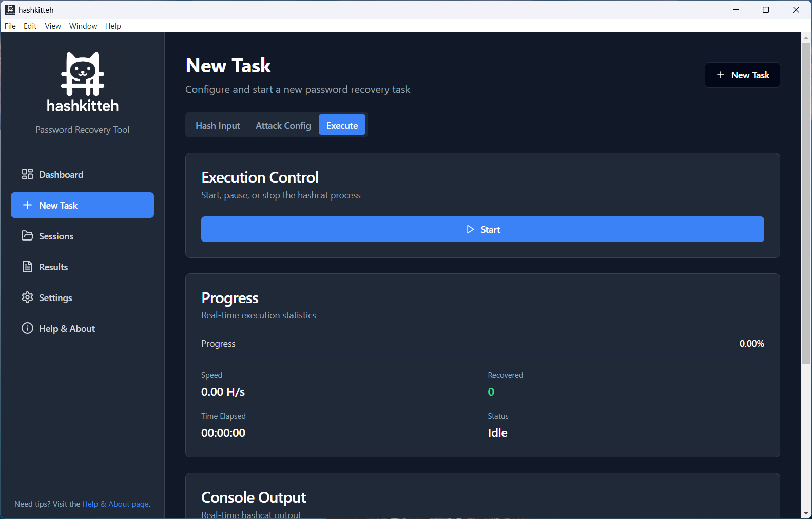The width and height of the screenshot is (812, 519).
Task: Click the Recovered count 0
Action: [491, 392]
